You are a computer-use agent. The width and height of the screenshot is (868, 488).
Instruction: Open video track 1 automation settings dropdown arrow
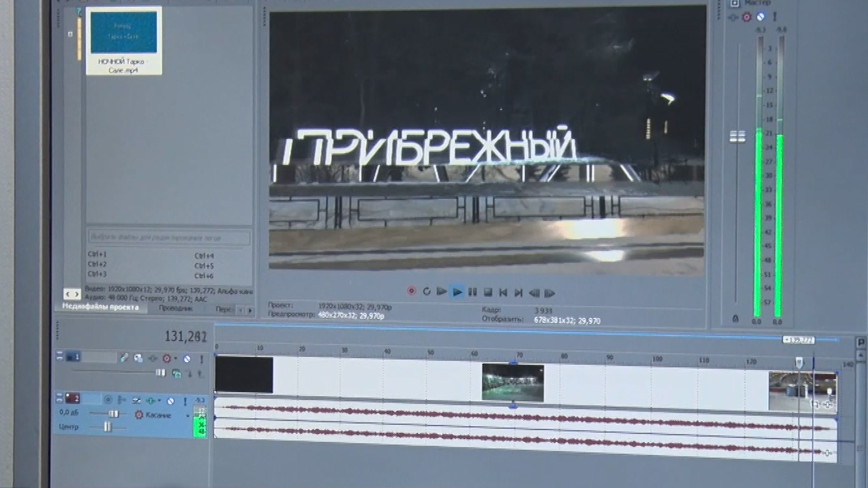(176, 359)
